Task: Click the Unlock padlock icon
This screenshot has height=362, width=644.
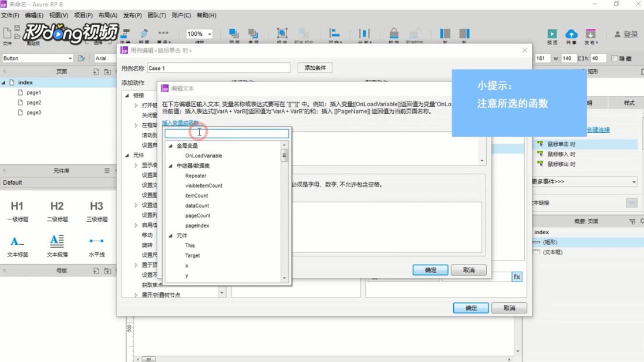Action: point(414,33)
